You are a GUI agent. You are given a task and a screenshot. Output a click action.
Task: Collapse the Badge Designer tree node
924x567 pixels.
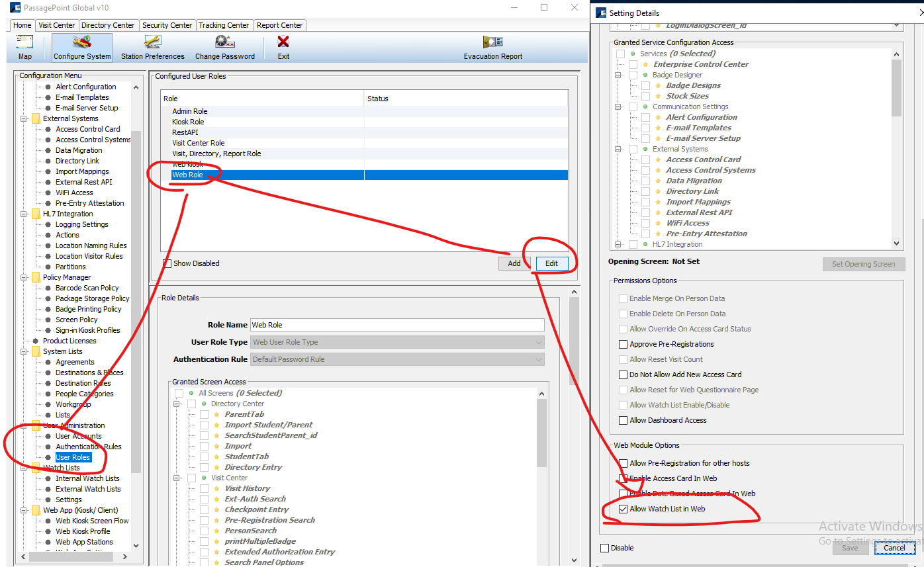tap(619, 75)
